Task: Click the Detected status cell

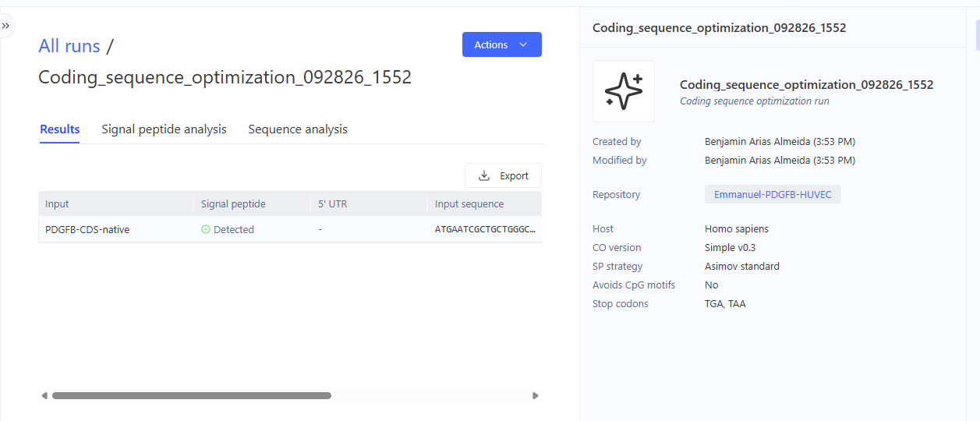Action: [251, 230]
